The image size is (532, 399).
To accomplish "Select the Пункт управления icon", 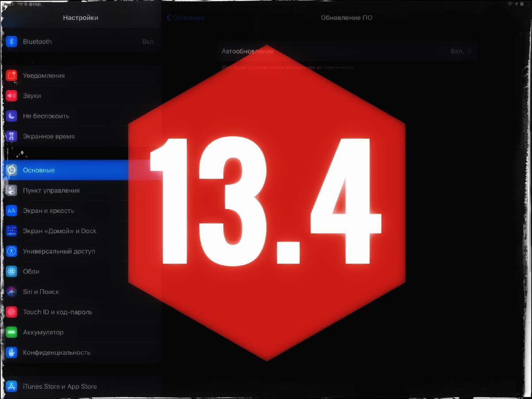I will pyautogui.click(x=12, y=190).
